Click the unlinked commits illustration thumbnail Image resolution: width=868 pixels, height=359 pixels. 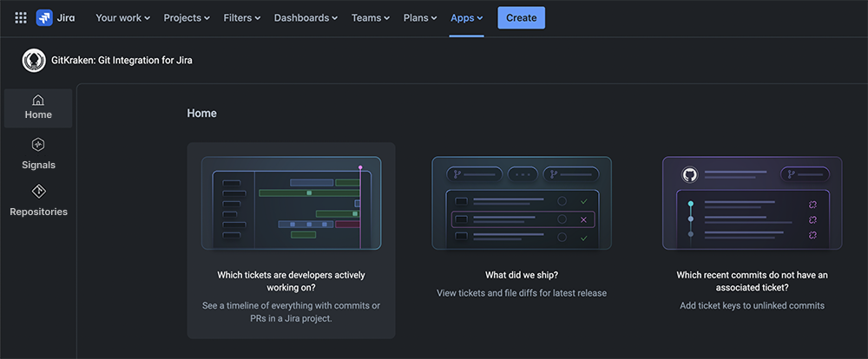[753, 203]
